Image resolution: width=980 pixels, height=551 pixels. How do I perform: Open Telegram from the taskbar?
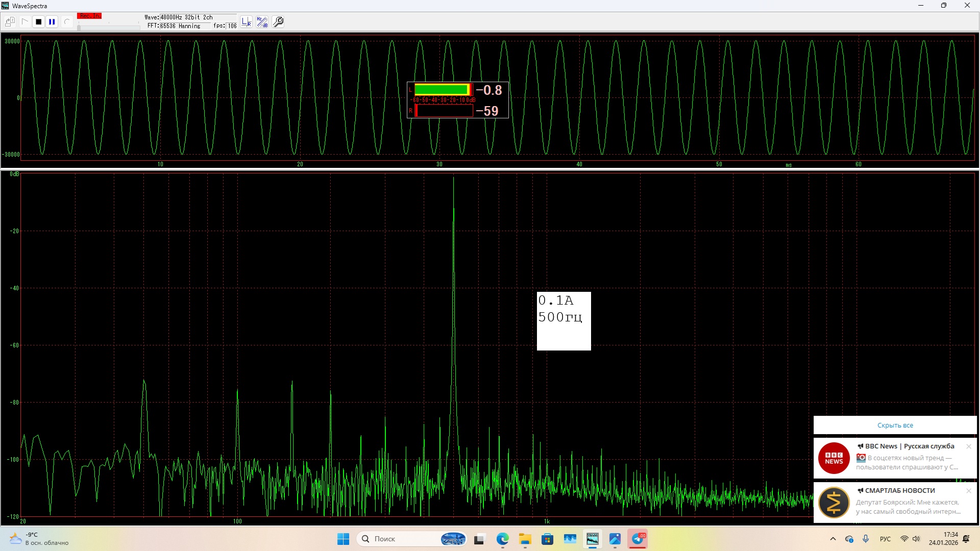point(638,539)
